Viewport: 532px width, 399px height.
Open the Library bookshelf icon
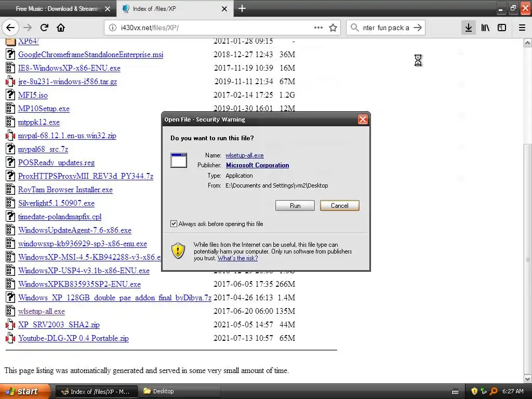(x=485, y=28)
